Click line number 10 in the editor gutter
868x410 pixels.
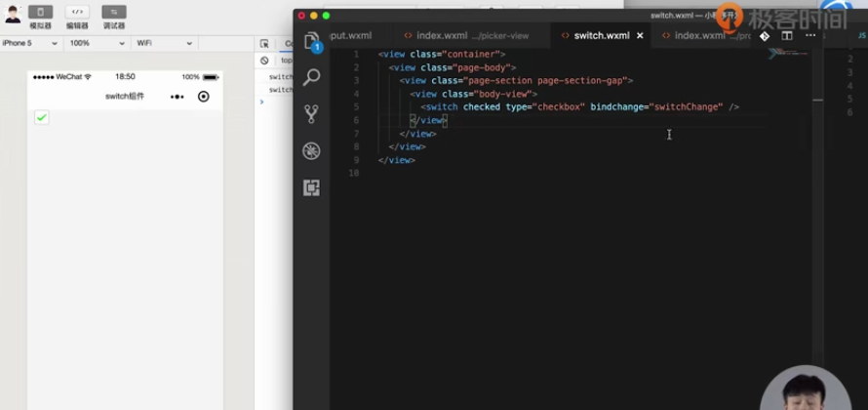[x=354, y=174]
